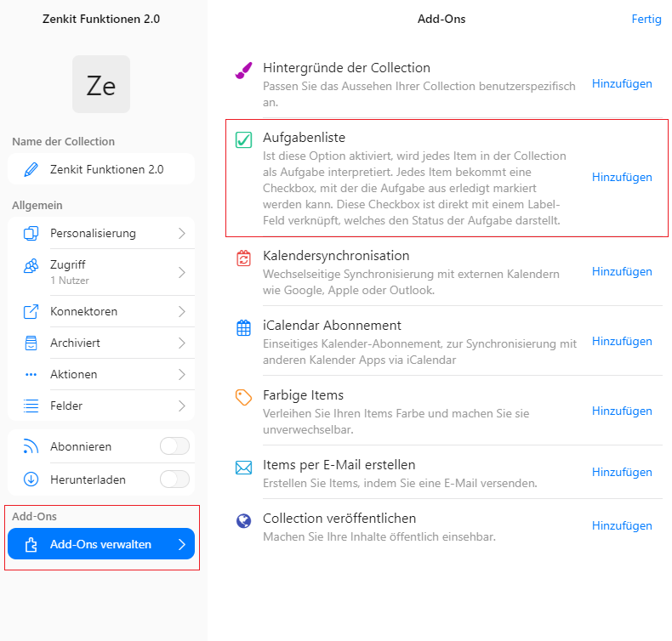Click the green Aufgabenliste checkmark icon

[x=243, y=139]
